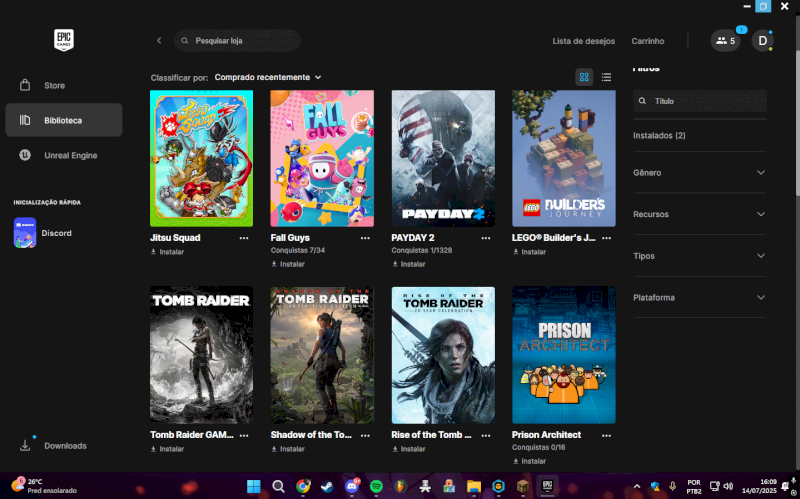Open Downloads in the sidebar

pos(64,445)
